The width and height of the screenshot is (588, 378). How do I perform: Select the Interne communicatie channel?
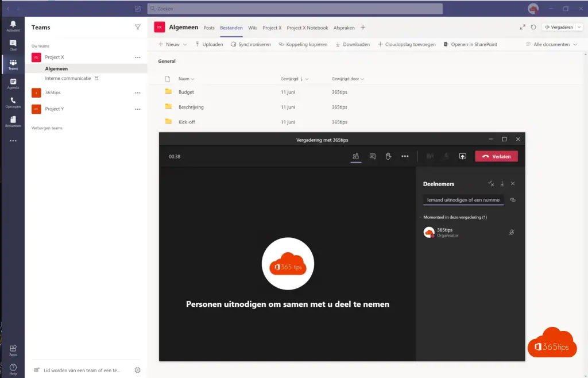click(68, 78)
